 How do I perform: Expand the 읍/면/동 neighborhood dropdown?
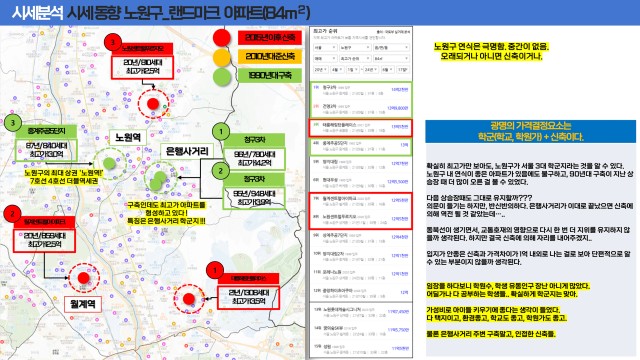pyautogui.click(x=391, y=48)
